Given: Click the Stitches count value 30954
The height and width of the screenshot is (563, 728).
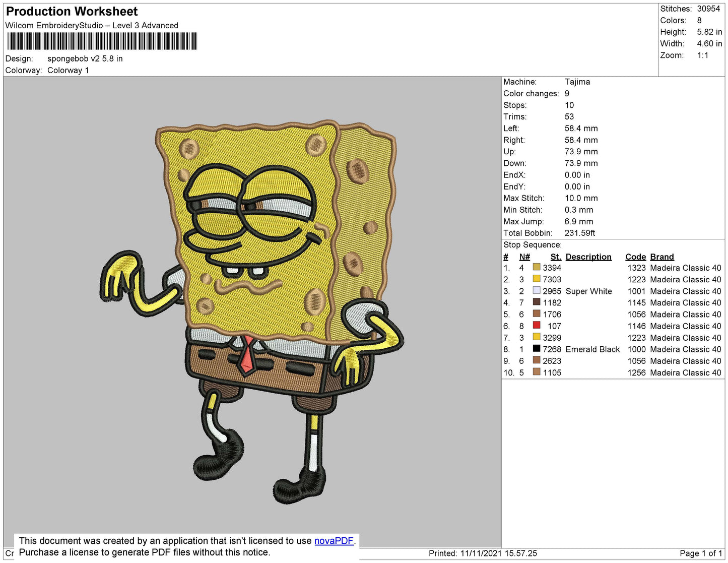Looking at the screenshot, I should [x=708, y=9].
